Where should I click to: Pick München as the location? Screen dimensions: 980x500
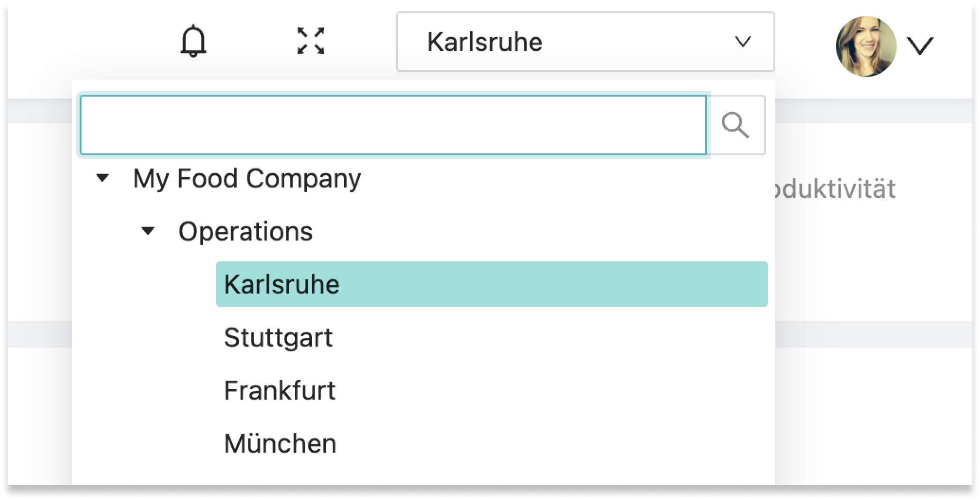281,443
